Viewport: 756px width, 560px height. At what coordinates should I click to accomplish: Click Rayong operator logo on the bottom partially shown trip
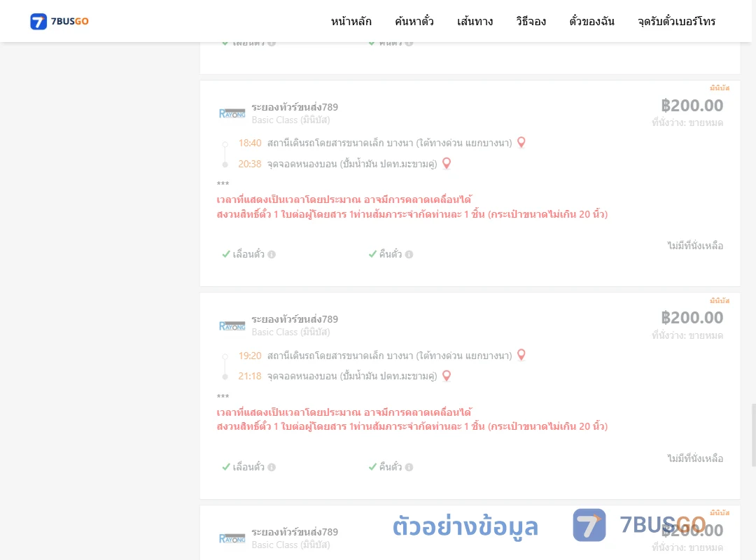click(x=232, y=538)
